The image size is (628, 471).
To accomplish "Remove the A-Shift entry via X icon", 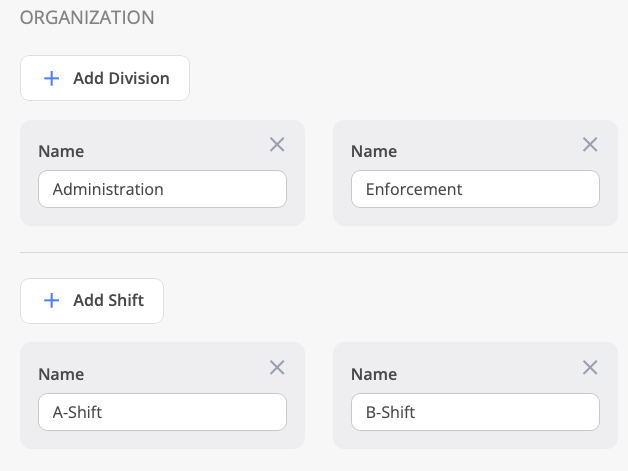I will [x=278, y=368].
